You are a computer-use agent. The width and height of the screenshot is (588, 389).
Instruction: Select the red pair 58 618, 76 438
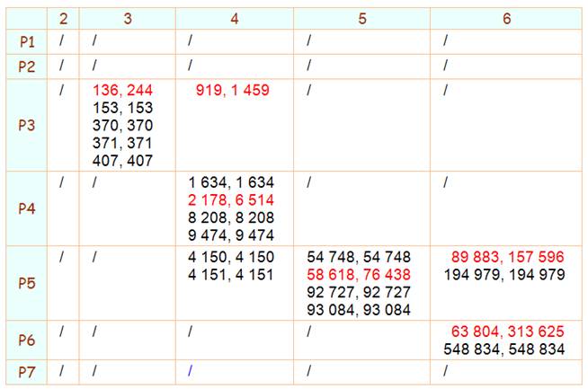click(x=359, y=274)
